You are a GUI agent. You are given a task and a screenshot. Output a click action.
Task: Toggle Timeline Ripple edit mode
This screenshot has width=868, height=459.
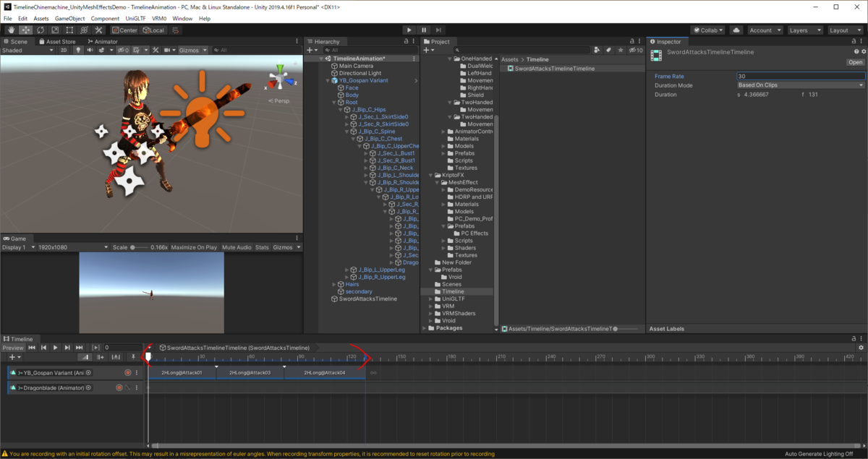tap(99, 357)
